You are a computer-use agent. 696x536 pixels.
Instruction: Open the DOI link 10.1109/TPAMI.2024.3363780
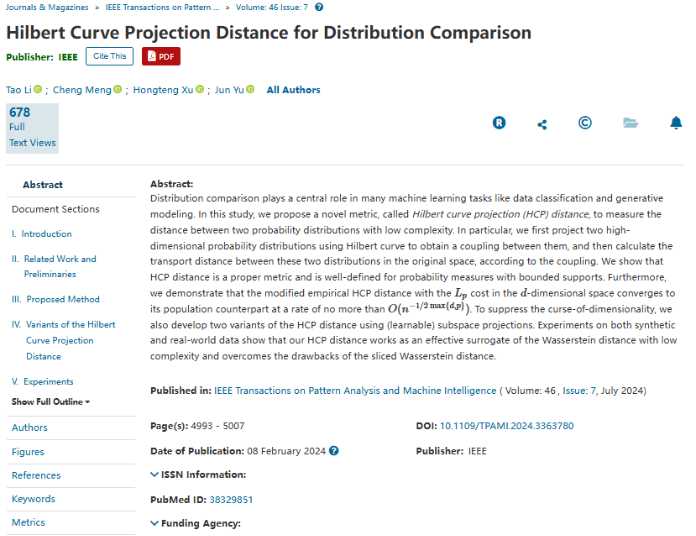[x=507, y=426]
